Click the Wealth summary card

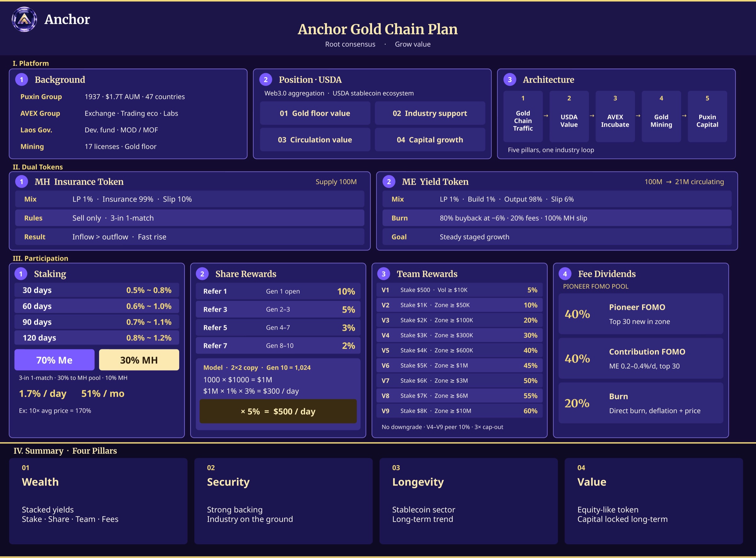click(98, 501)
